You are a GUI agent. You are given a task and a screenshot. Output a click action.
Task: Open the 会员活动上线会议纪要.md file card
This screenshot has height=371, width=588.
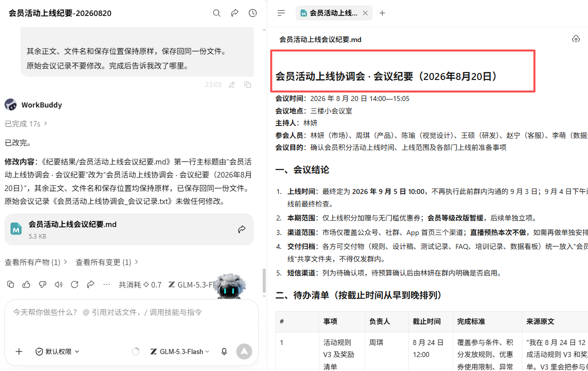pyautogui.click(x=129, y=229)
